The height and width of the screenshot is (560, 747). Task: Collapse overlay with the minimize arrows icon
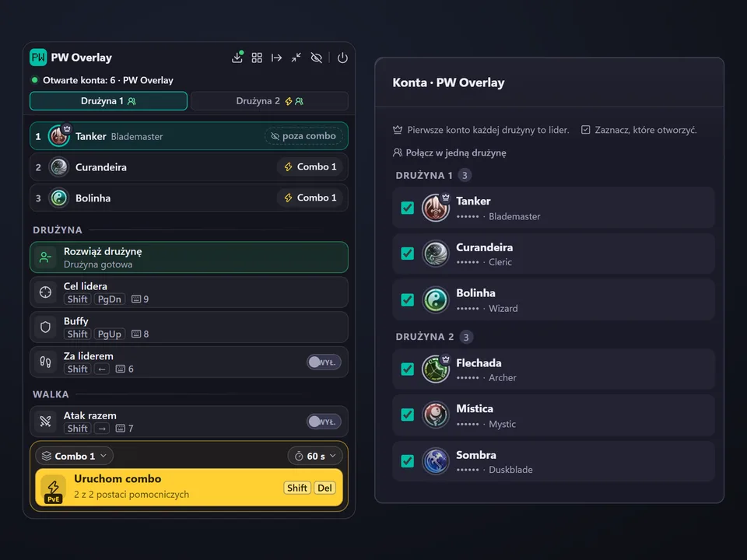click(x=296, y=58)
